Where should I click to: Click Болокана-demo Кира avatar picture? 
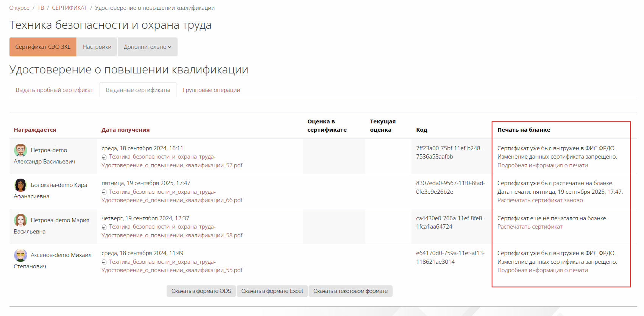[x=20, y=185]
